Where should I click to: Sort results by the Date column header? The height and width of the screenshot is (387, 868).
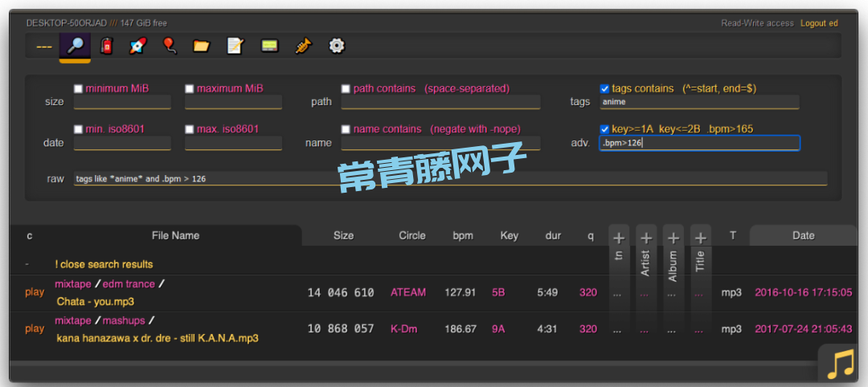803,236
